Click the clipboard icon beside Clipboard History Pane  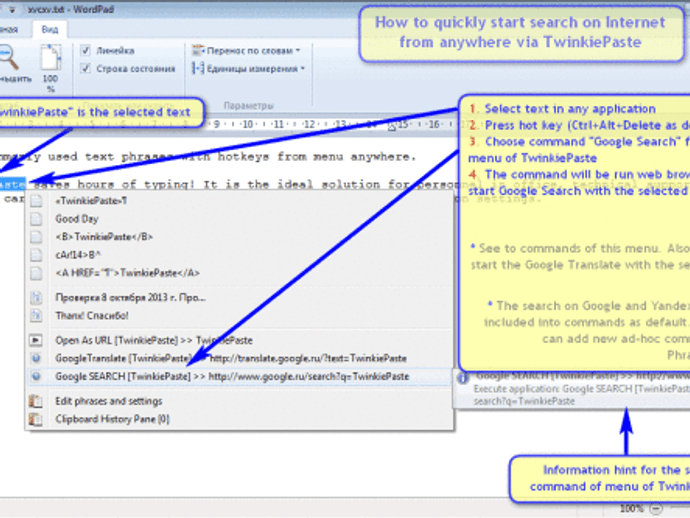pos(36,419)
